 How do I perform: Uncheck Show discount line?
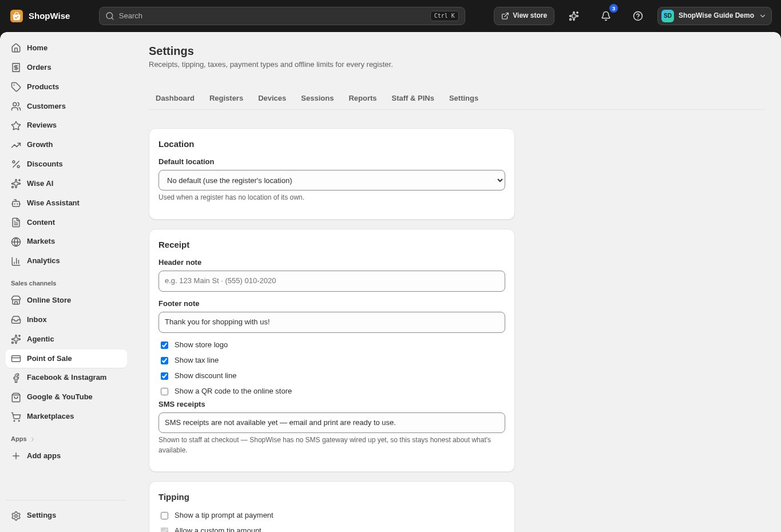pyautogui.click(x=164, y=376)
